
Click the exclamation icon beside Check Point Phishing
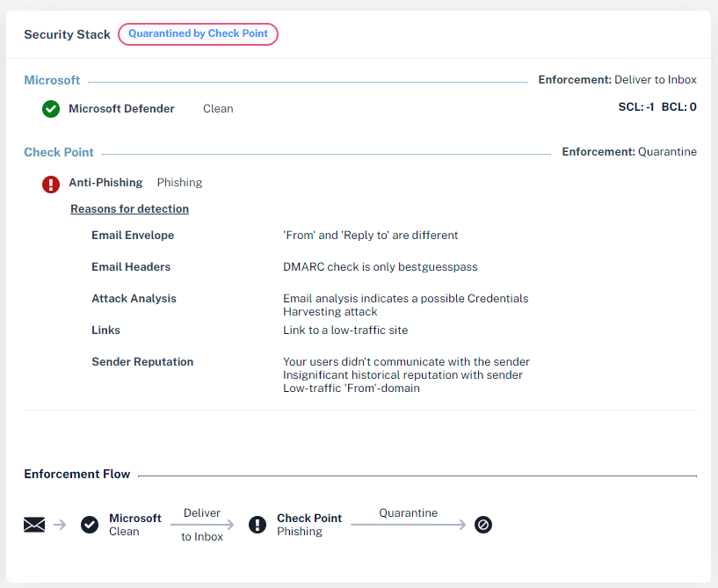pyautogui.click(x=257, y=525)
